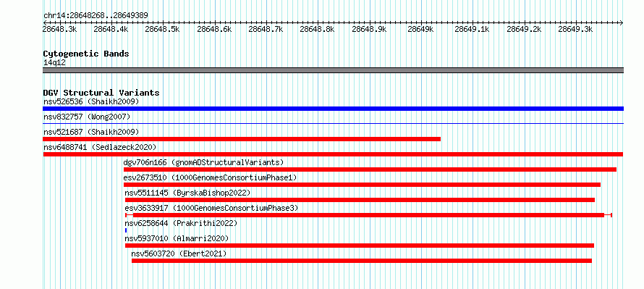Click the 28649.1k ruler tick label
The height and width of the screenshot is (289, 644).
click(472, 29)
